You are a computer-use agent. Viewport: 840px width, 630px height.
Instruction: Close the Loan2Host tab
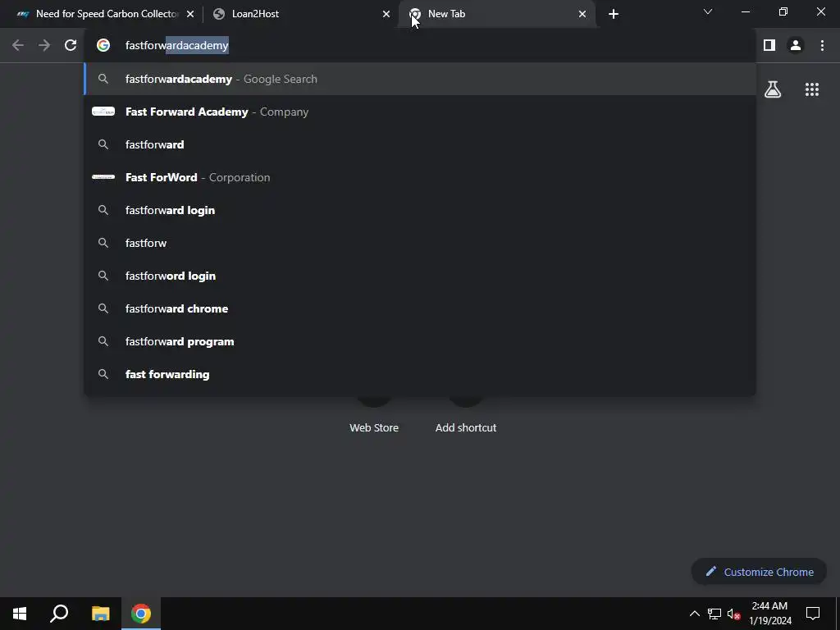[386, 14]
